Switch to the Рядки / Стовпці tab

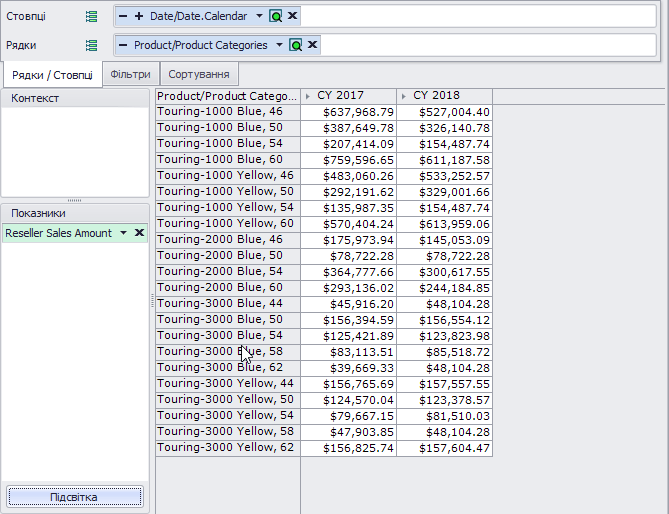[x=52, y=75]
